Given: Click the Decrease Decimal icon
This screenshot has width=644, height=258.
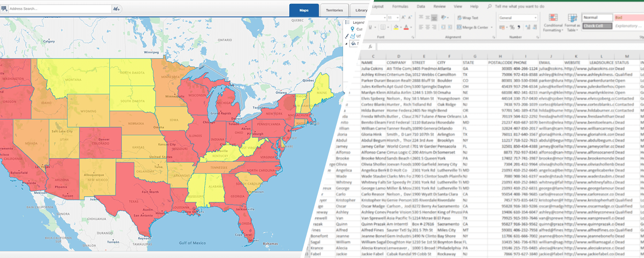Looking at the screenshot, I should coord(535,27).
